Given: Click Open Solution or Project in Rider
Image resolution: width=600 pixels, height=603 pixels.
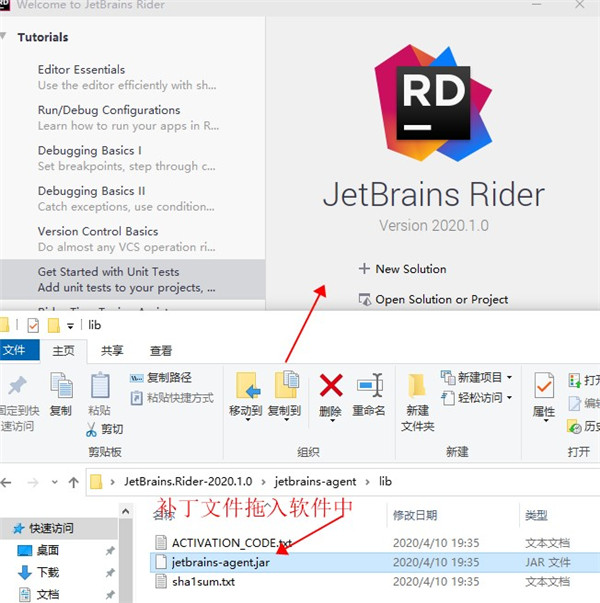Looking at the screenshot, I should coord(442,299).
